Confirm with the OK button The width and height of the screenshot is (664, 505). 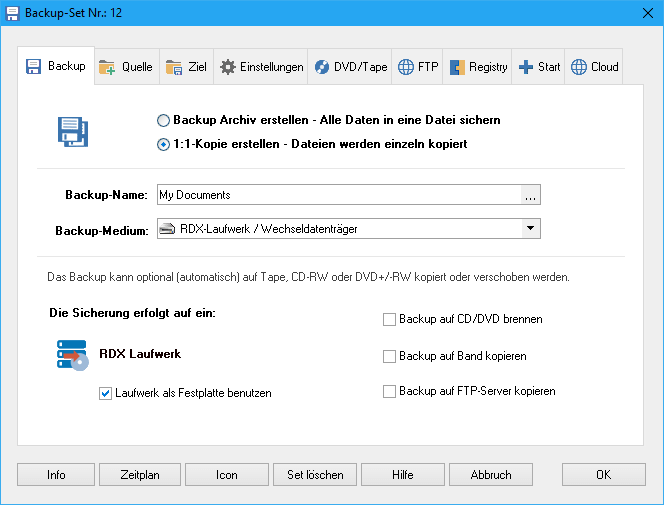[604, 475]
